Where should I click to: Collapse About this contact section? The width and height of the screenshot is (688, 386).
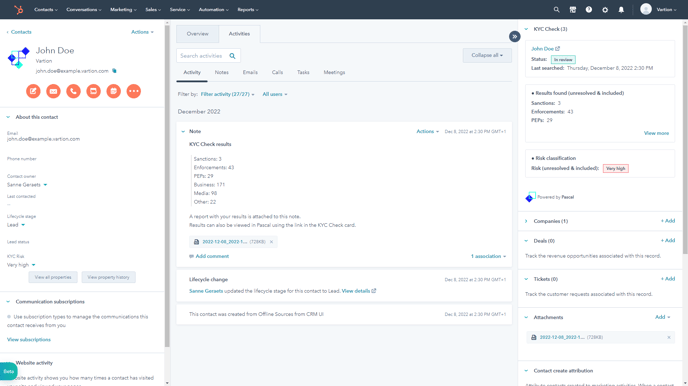point(8,117)
